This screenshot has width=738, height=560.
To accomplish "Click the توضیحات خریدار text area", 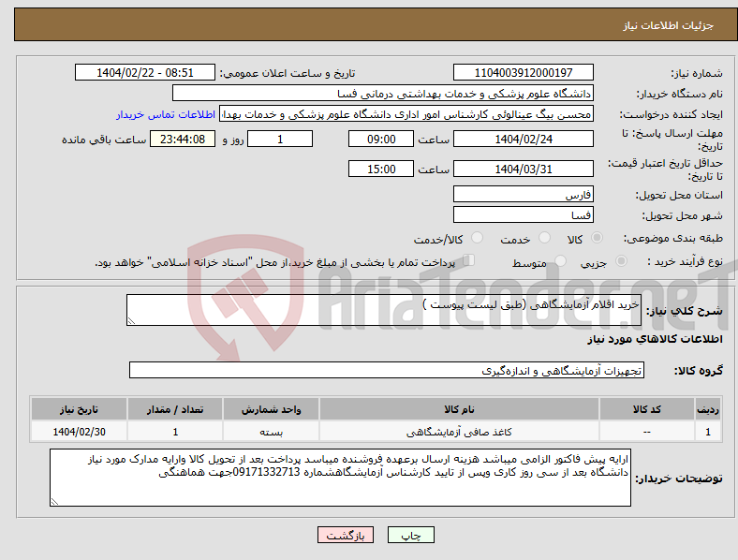I will coord(340,478).
